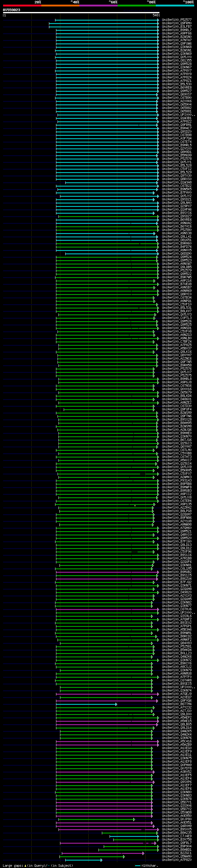
Task: Select the UniRef100_B8A235 label
Action: [176, 832]
